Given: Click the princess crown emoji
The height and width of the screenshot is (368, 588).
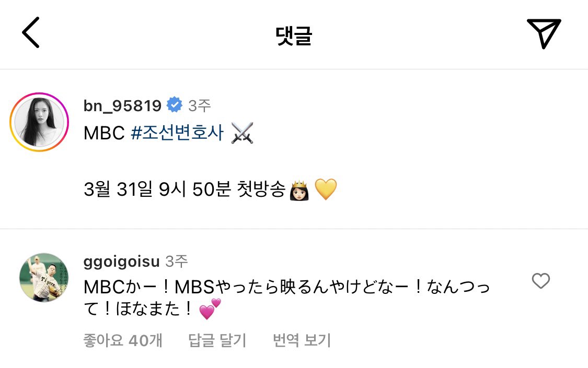Looking at the screenshot, I should point(299,189).
